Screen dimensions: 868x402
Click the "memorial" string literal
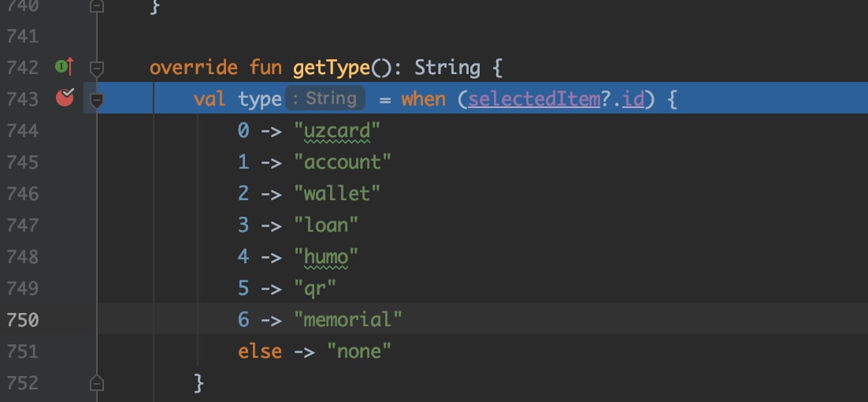[348, 320]
